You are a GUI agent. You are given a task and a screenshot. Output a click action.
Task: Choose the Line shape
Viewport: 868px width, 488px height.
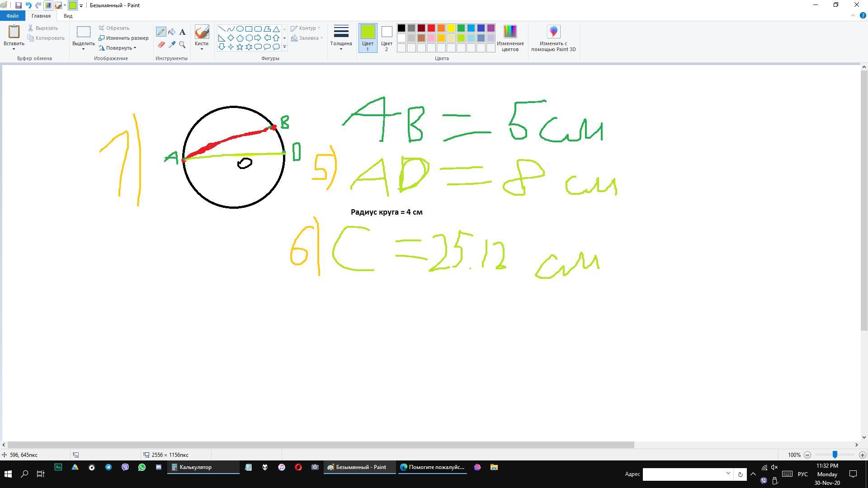[x=222, y=29]
